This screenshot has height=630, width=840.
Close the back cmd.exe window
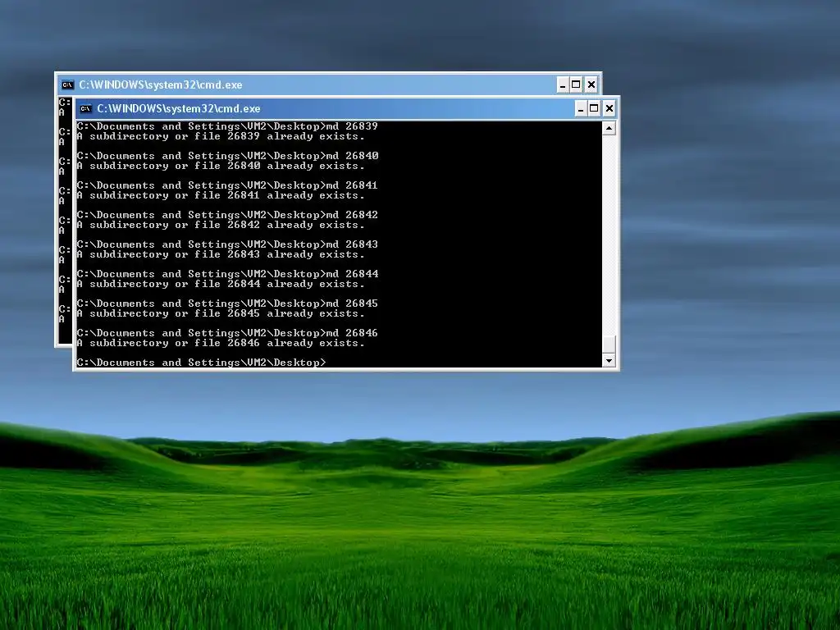click(x=591, y=84)
